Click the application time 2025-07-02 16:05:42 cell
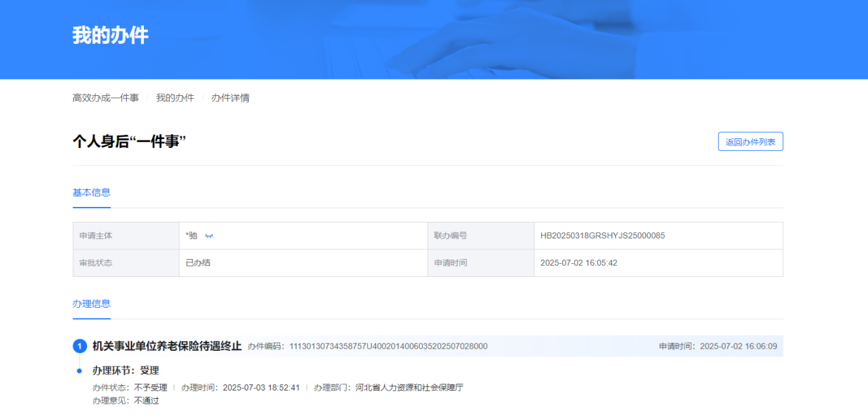868x420 pixels. [580, 262]
